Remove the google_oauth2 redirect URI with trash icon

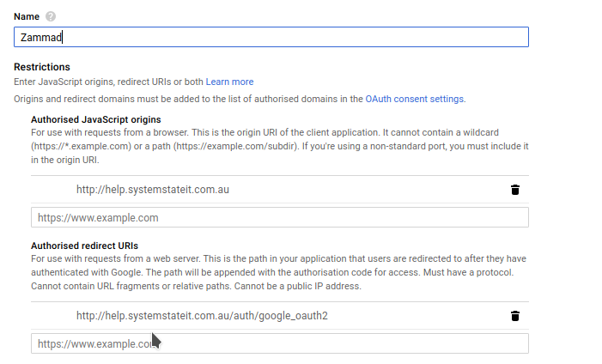514,315
